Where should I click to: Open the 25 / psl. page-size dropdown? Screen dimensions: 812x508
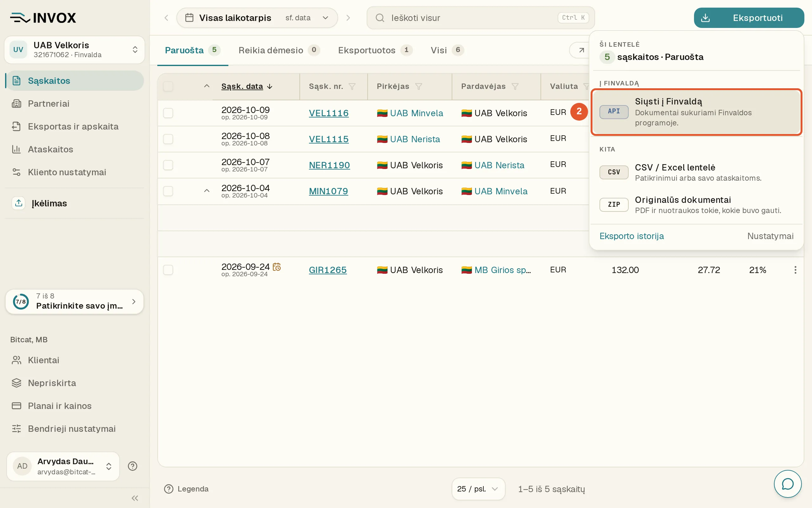478,489
